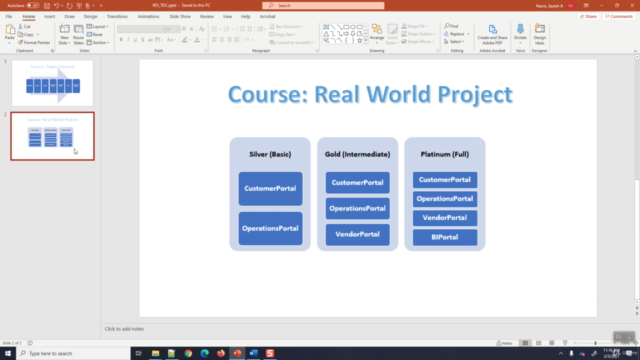Switch to the Insert tab
640x360 pixels.
49,16
